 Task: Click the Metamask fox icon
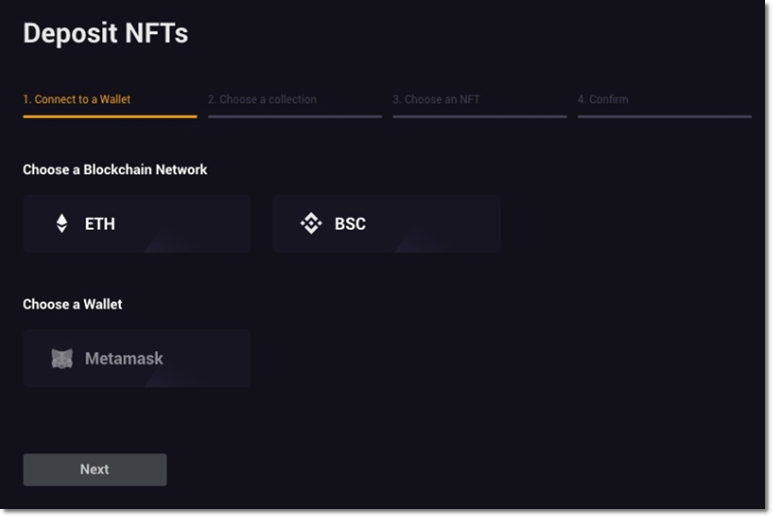pyautogui.click(x=62, y=358)
